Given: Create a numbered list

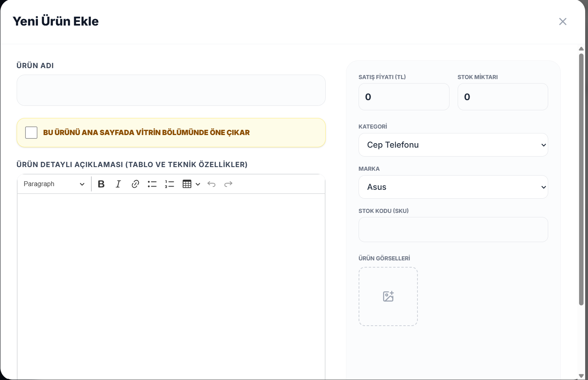Looking at the screenshot, I should pos(169,184).
